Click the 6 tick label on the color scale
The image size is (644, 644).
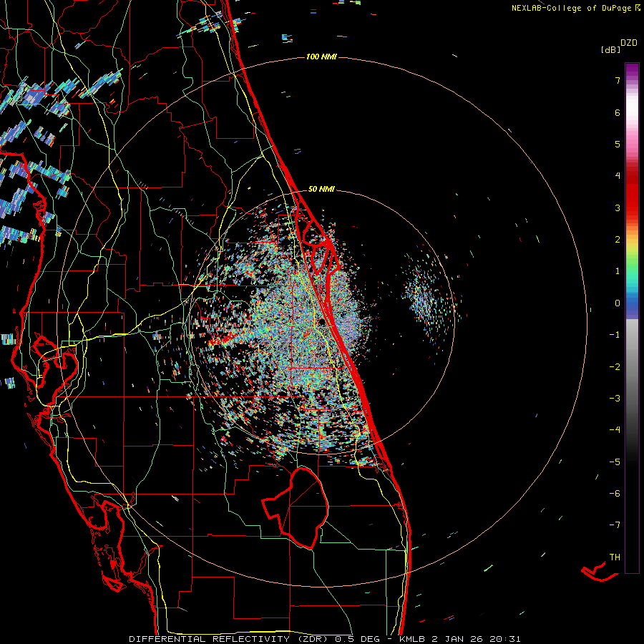click(618, 112)
